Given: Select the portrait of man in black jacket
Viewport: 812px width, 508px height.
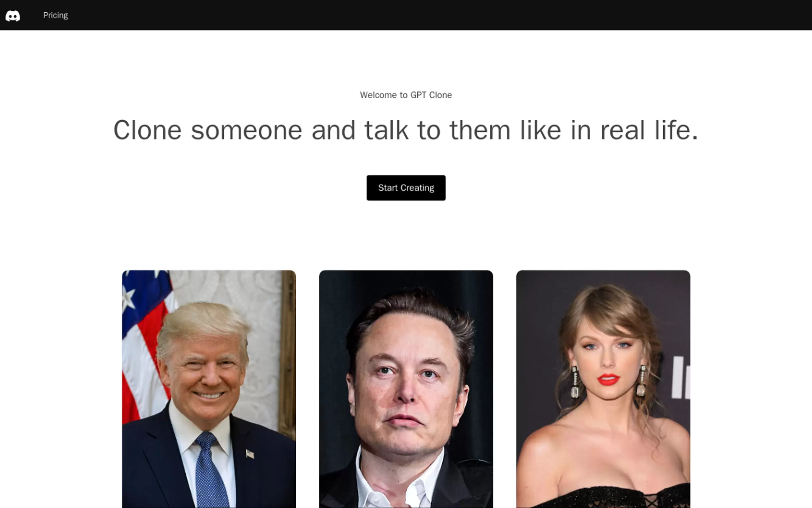Looking at the screenshot, I should pyautogui.click(x=406, y=389).
